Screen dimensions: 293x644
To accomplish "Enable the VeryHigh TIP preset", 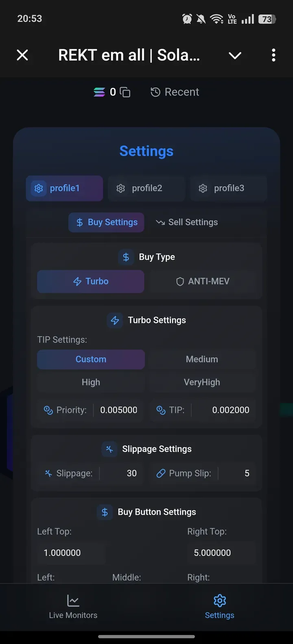I will pyautogui.click(x=202, y=382).
